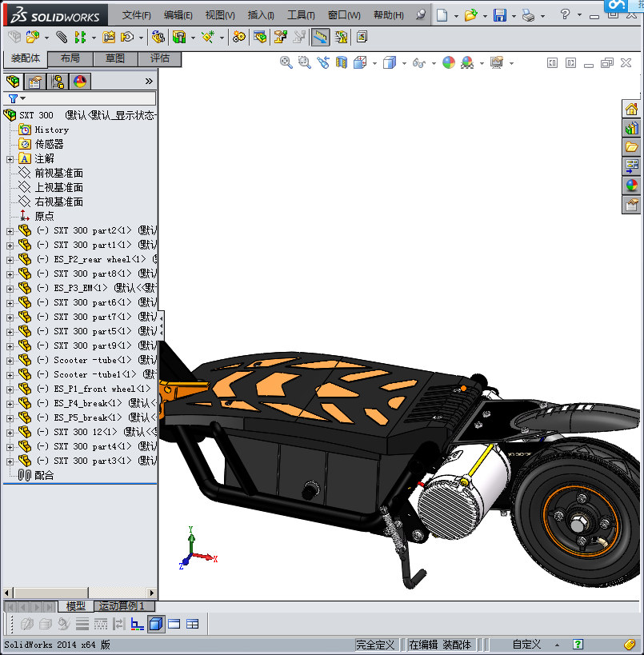Open the DisplayManager tab icon
The width and height of the screenshot is (644, 655).
pyautogui.click(x=80, y=81)
